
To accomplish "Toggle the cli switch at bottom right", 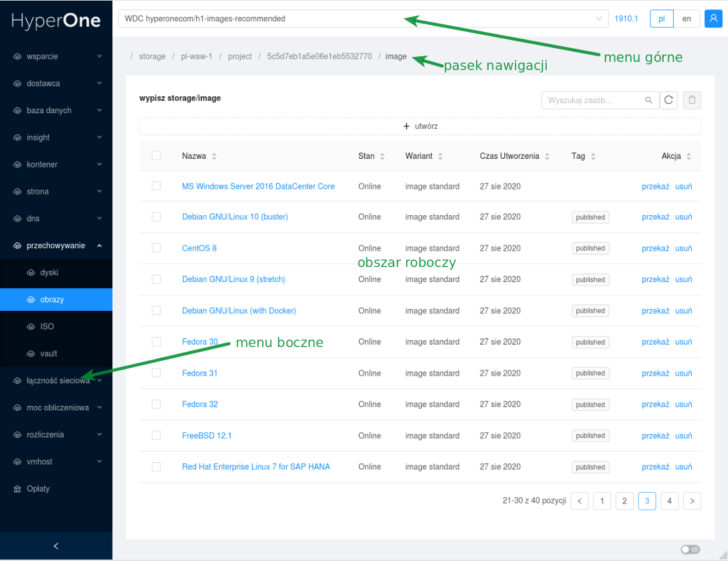I will point(690,550).
